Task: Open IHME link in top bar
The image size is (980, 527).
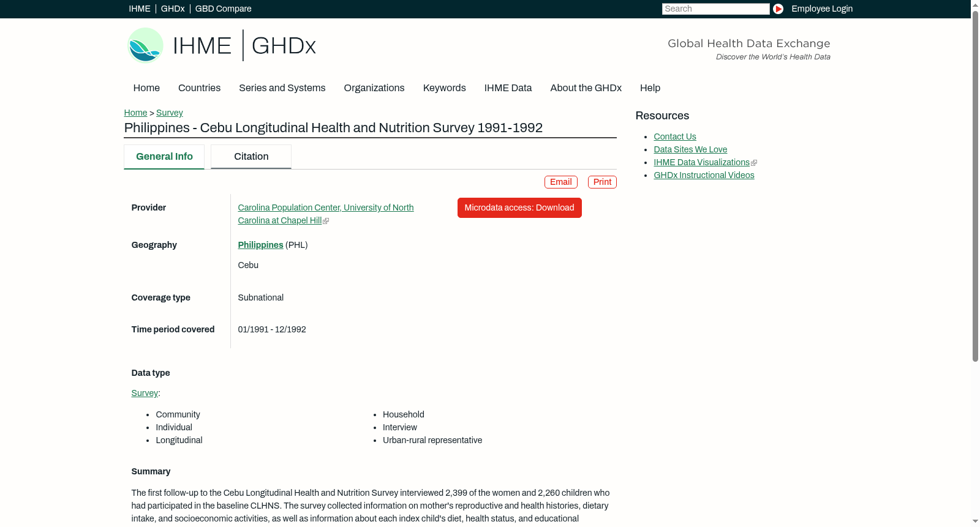Action: [x=140, y=9]
